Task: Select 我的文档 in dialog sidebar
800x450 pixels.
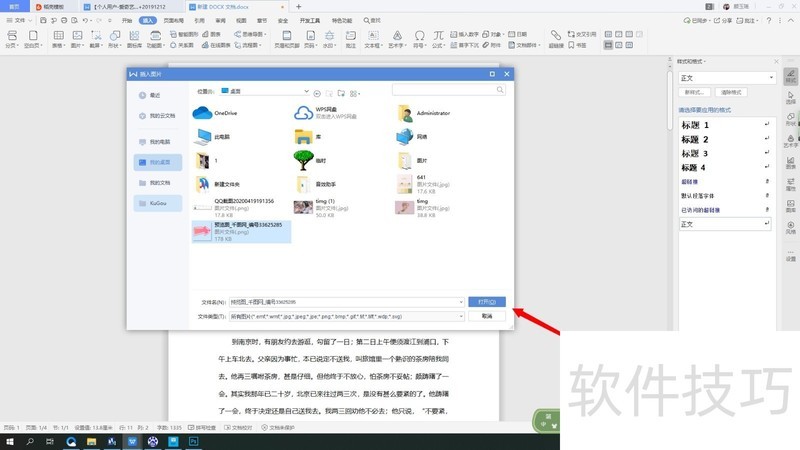Action: tap(158, 183)
